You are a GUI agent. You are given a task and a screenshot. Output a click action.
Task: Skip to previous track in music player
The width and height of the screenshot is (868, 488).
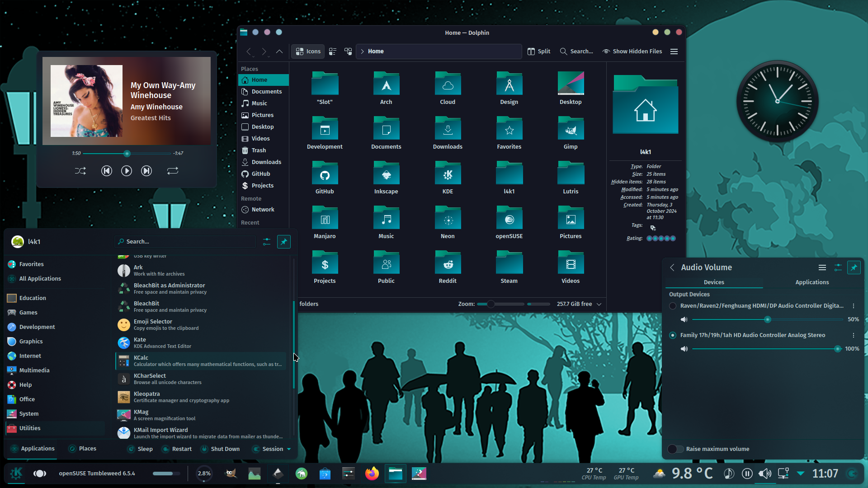[x=107, y=171]
